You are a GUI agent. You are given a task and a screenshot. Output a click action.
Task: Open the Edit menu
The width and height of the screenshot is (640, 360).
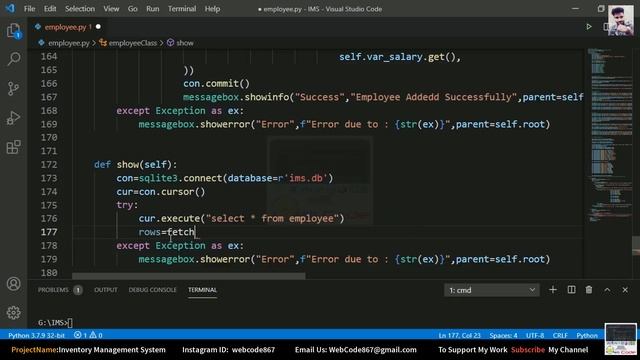pos(50,9)
